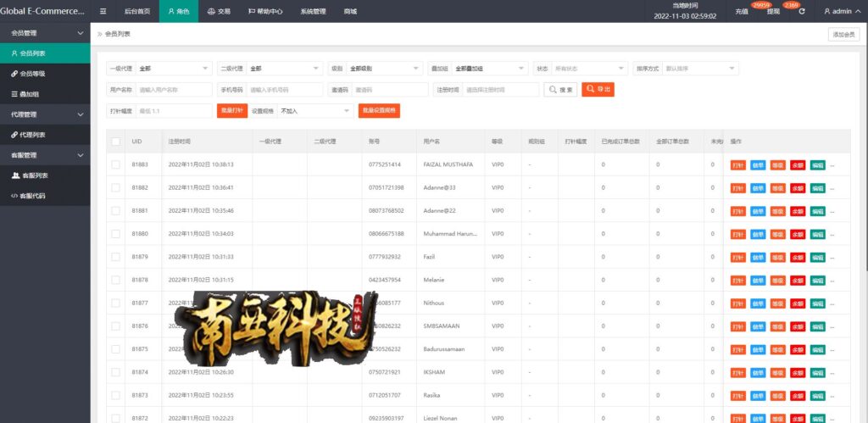
Task: Check the box for UID 81874
Action: tap(115, 373)
